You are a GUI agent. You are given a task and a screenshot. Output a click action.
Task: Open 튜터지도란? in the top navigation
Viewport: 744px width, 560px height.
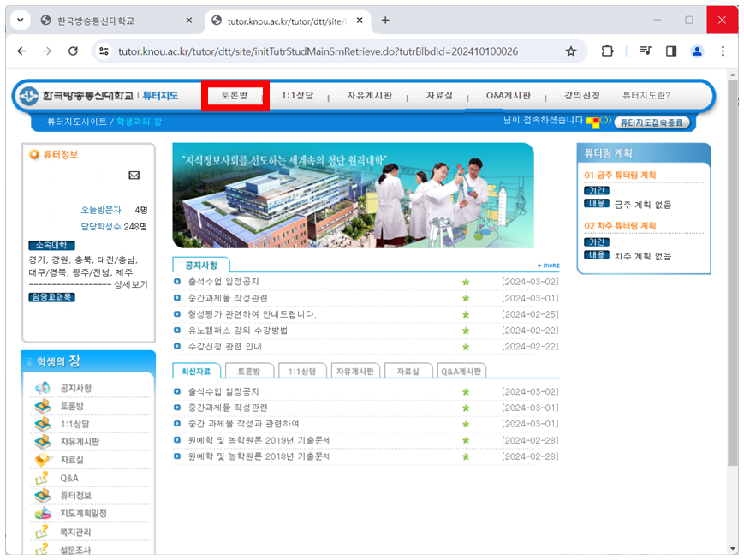tap(646, 95)
